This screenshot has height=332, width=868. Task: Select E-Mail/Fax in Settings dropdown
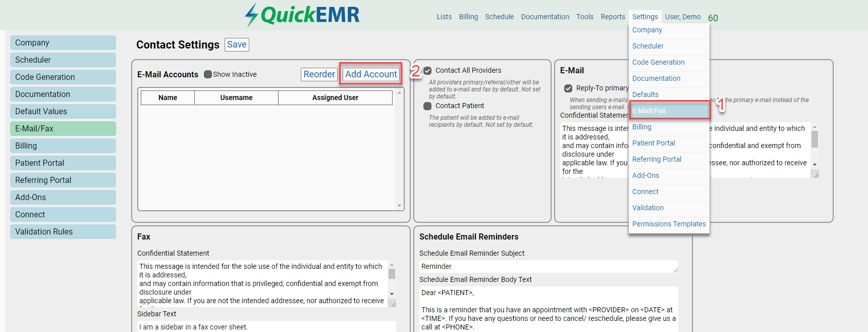pos(670,111)
